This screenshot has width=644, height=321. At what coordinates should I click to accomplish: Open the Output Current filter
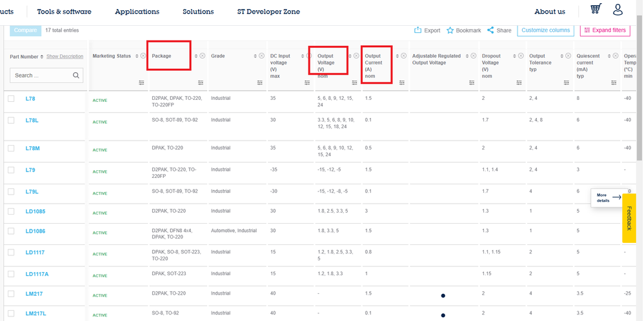(402, 83)
